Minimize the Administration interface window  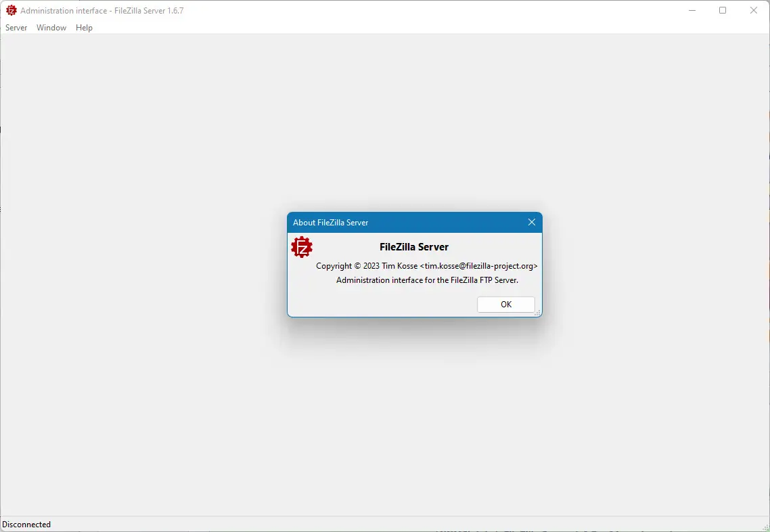click(692, 10)
